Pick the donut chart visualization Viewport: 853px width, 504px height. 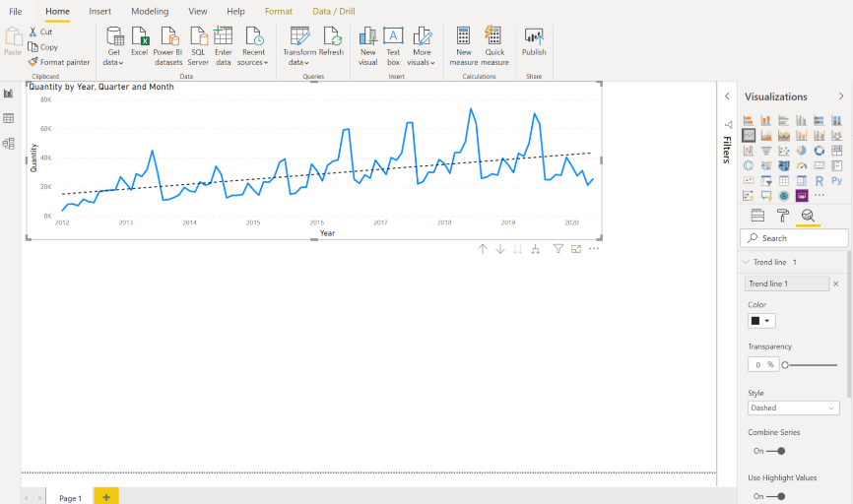tap(820, 151)
